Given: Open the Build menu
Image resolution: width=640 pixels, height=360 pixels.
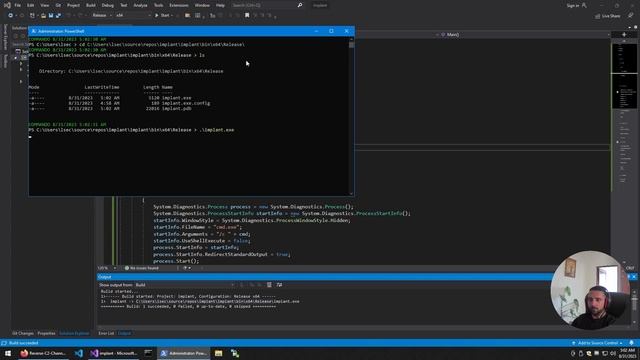Looking at the screenshot, I should tap(91, 5).
